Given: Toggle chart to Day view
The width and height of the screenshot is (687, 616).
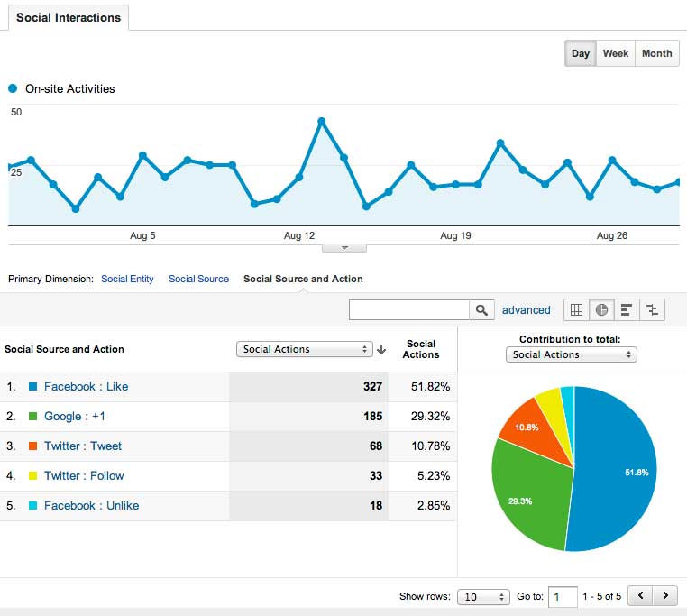Looking at the screenshot, I should (x=581, y=53).
